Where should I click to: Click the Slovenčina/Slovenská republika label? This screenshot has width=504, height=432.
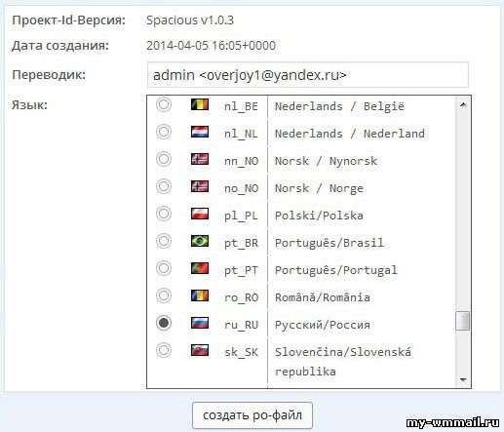coord(343,362)
